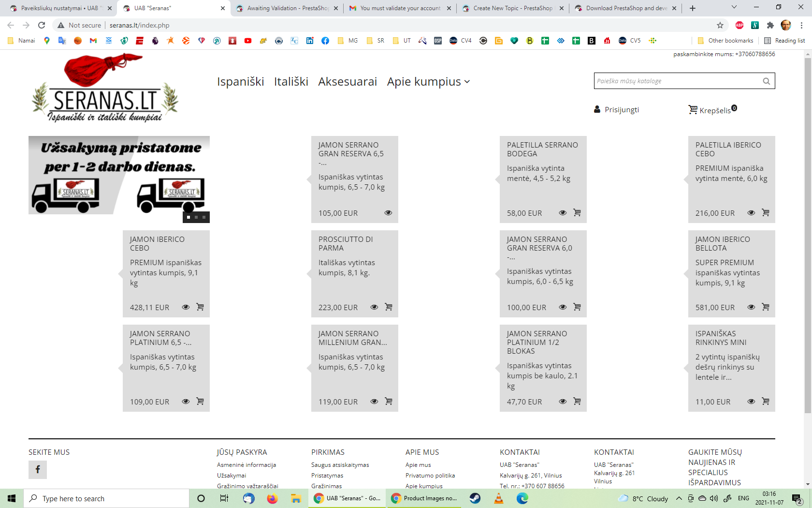
Task: Open the Asmeninė informacija footer link
Action: [246, 465]
